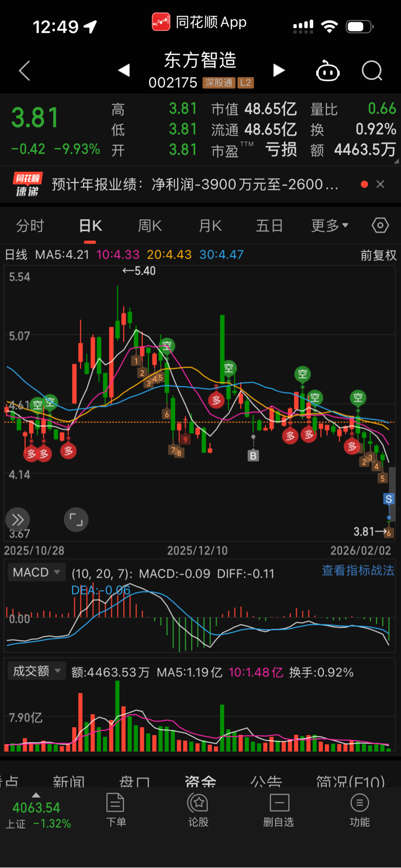This screenshot has width=401, height=868.
Task: Open the 简况(F10) tab
Action: coord(350,781)
